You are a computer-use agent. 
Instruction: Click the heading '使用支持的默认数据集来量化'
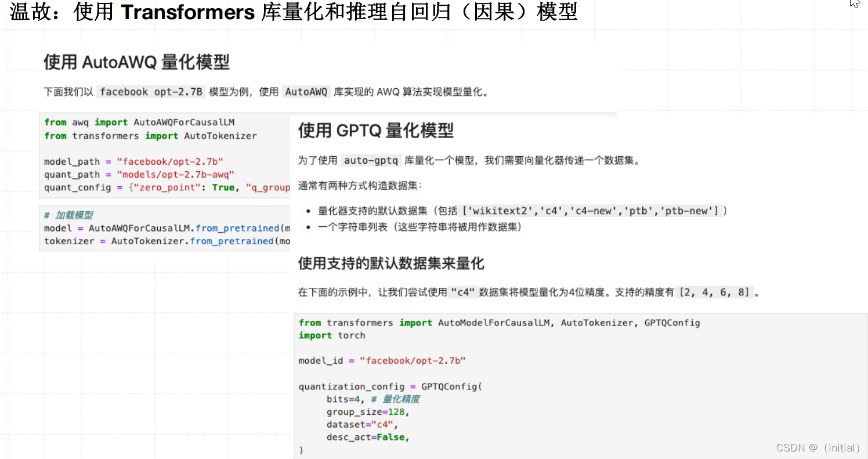(x=391, y=264)
